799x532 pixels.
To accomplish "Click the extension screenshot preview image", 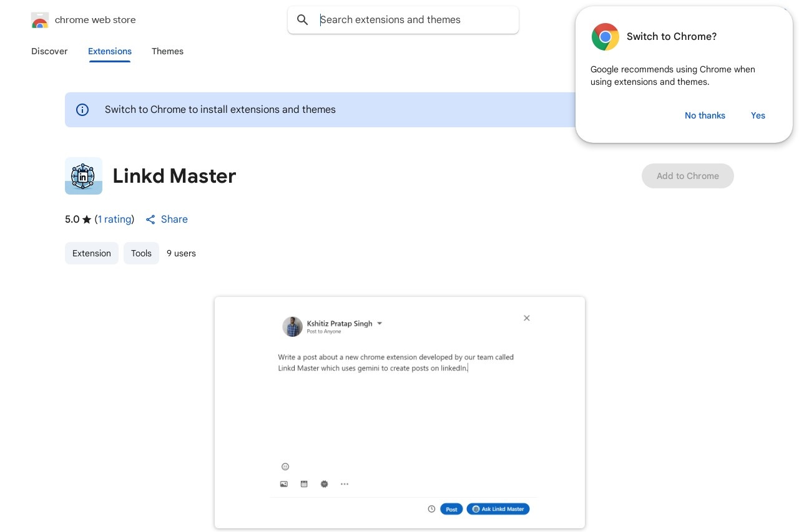I will (x=399, y=413).
